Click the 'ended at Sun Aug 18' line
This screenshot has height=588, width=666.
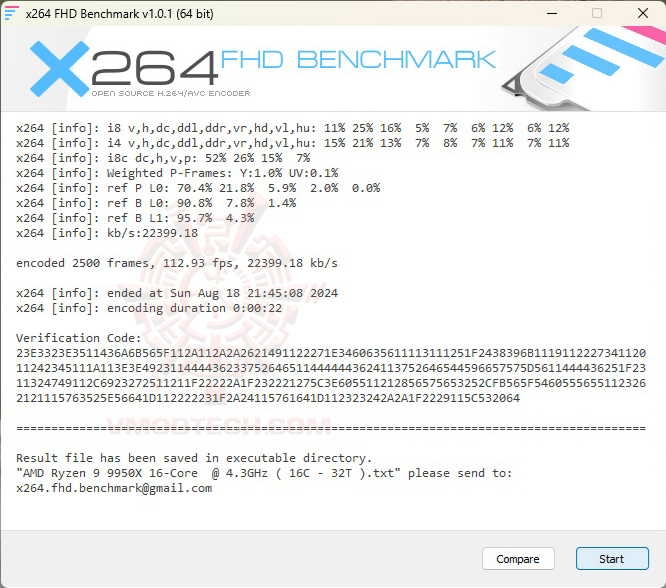tap(177, 293)
